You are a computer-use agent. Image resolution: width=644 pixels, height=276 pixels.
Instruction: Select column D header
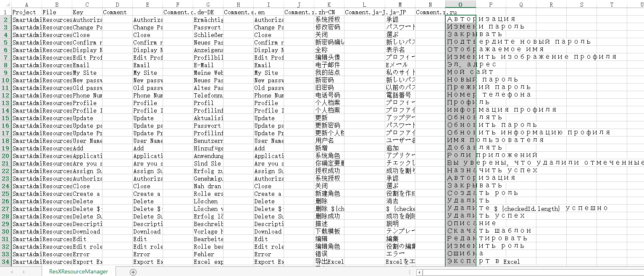(117, 5)
